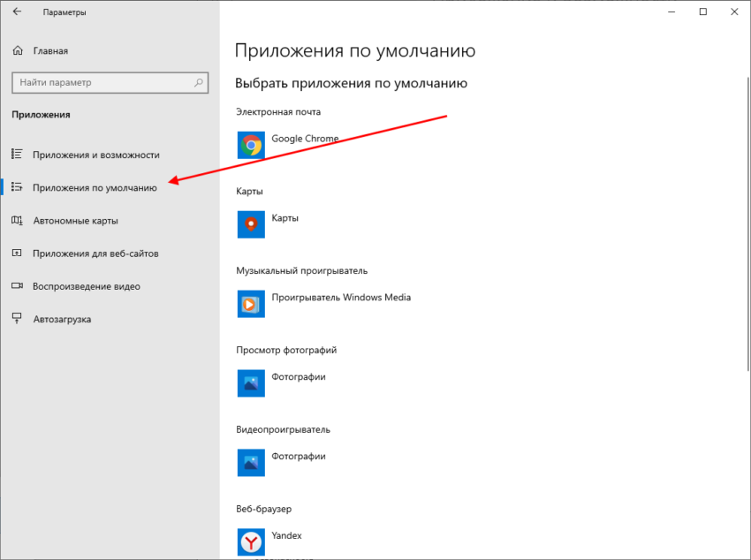751x560 pixels.
Task: Click the Карты app icon
Action: click(x=251, y=224)
